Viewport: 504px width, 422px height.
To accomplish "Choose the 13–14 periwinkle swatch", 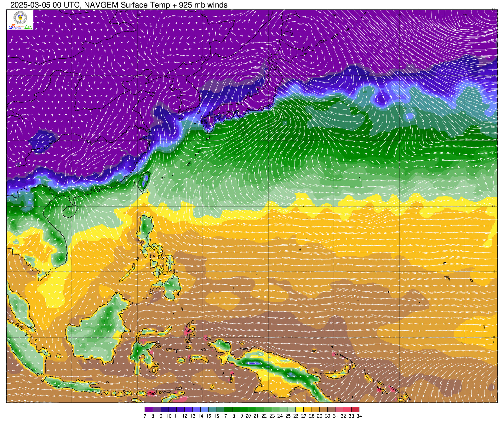I will coord(196,410).
